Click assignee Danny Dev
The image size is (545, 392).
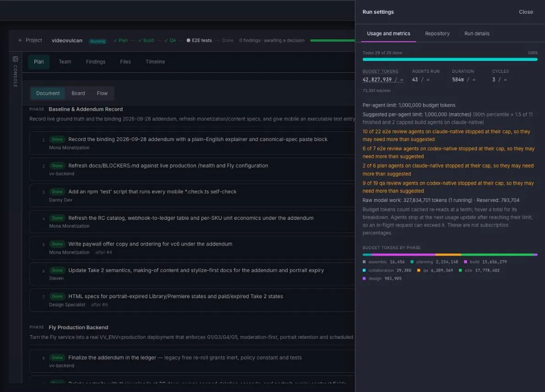pos(60,200)
